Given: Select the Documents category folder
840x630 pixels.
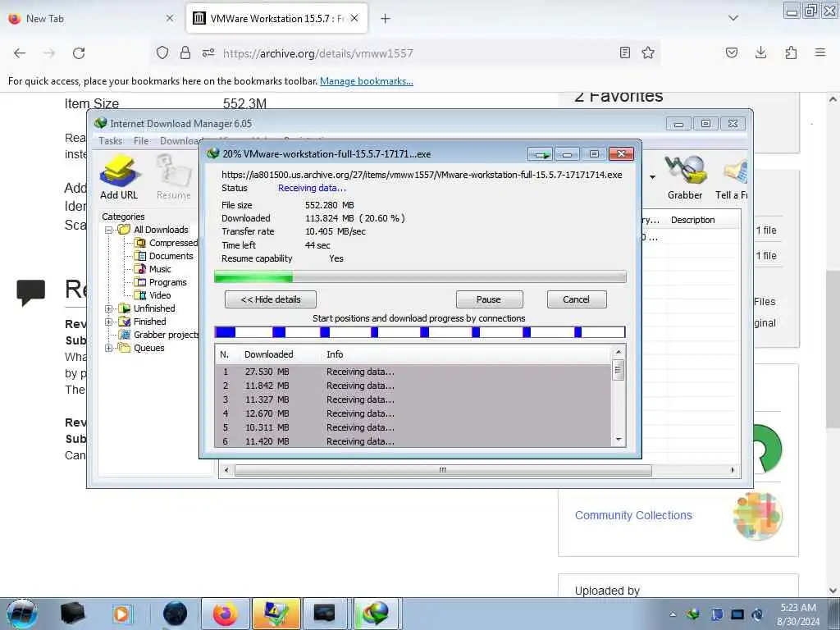Looking at the screenshot, I should [164, 256].
